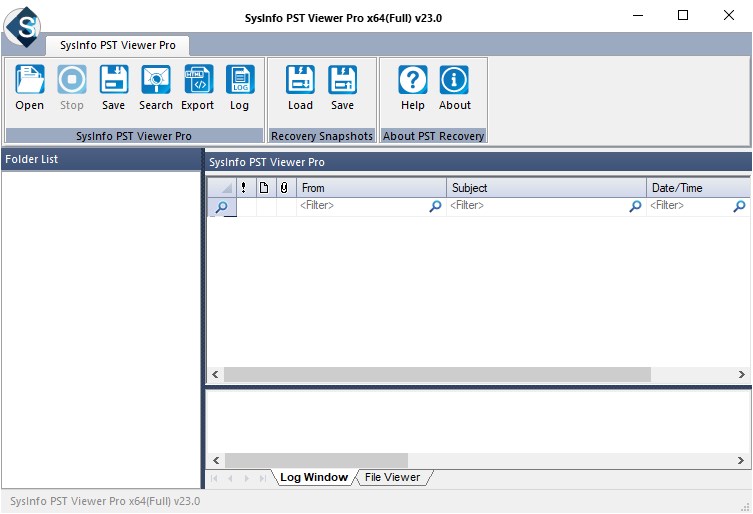Click the Export to HTML icon
Viewport: 753px width, 514px height.
point(198,88)
